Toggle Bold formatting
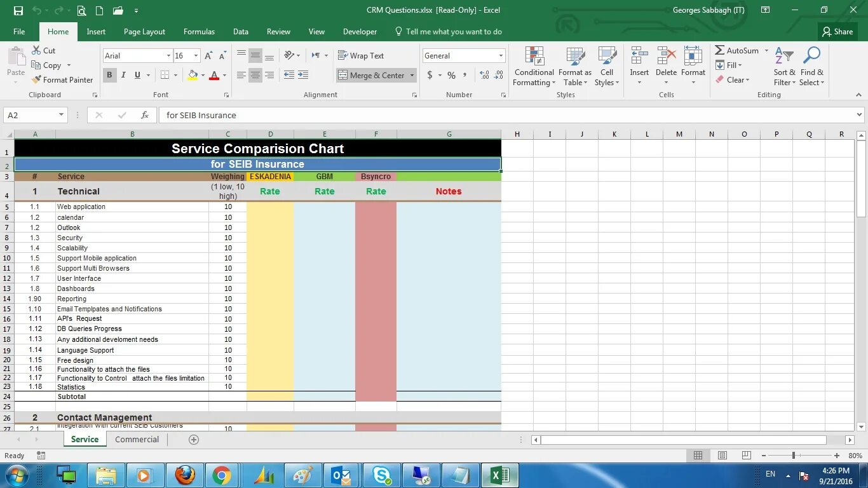868x488 pixels. pos(109,75)
